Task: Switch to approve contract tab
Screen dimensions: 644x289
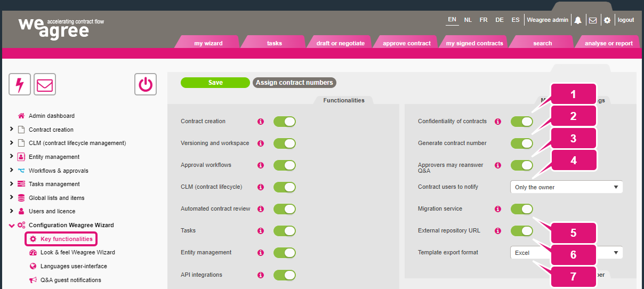Action: [x=406, y=43]
